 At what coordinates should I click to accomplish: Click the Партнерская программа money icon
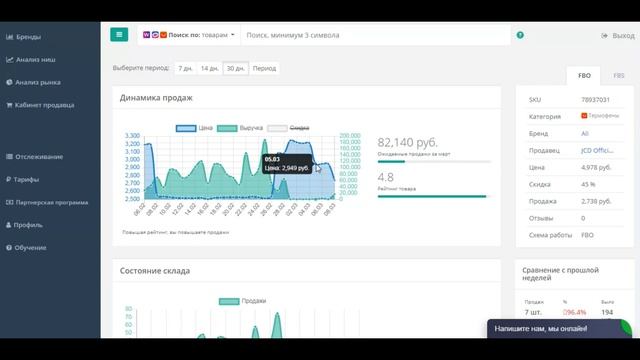click(x=9, y=202)
